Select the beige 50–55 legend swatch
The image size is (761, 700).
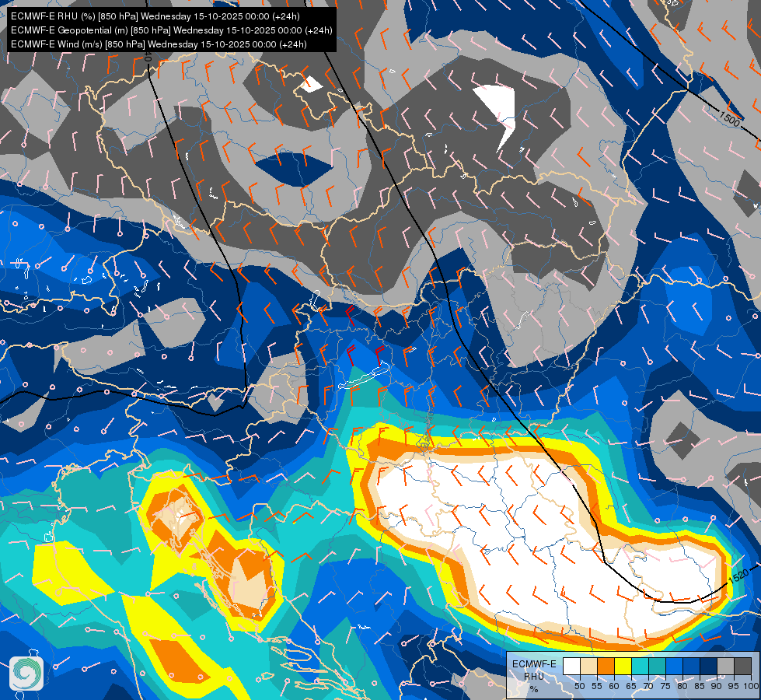[588, 666]
